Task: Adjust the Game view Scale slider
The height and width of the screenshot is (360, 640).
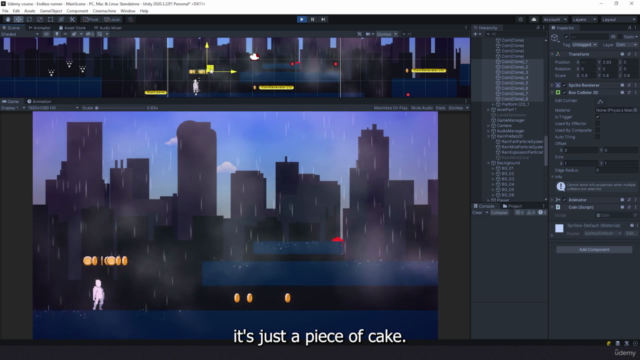Action: pos(120,108)
